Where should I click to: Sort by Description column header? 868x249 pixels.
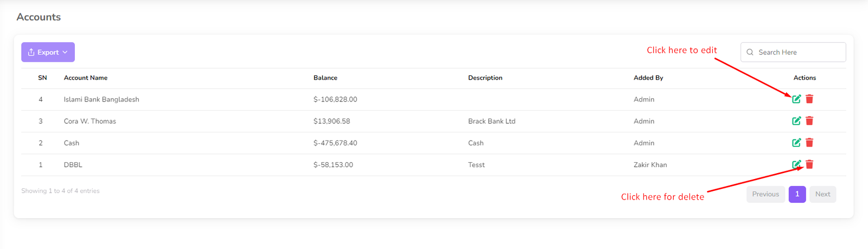pyautogui.click(x=485, y=78)
